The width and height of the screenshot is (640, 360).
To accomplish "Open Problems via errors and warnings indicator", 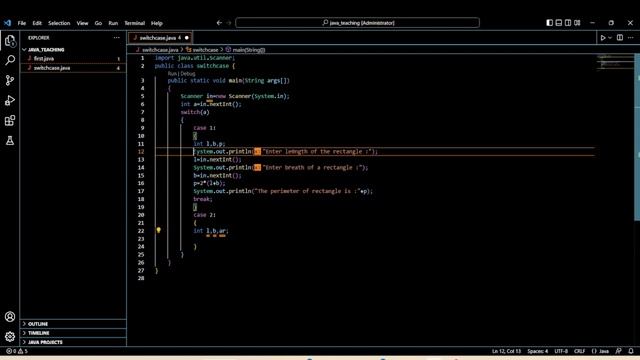I will point(17,351).
